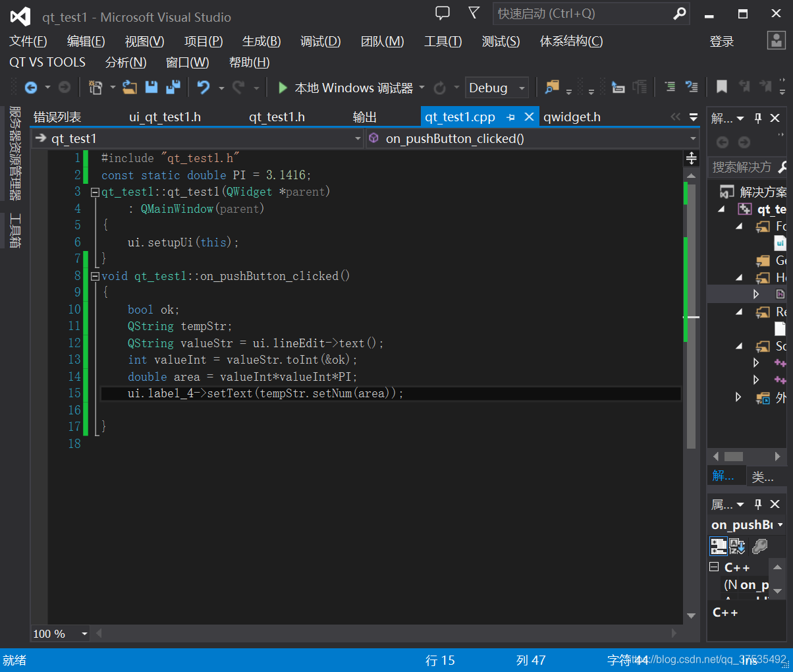Open the 文件(F) menu
The width and height of the screenshot is (793, 672).
[x=28, y=42]
